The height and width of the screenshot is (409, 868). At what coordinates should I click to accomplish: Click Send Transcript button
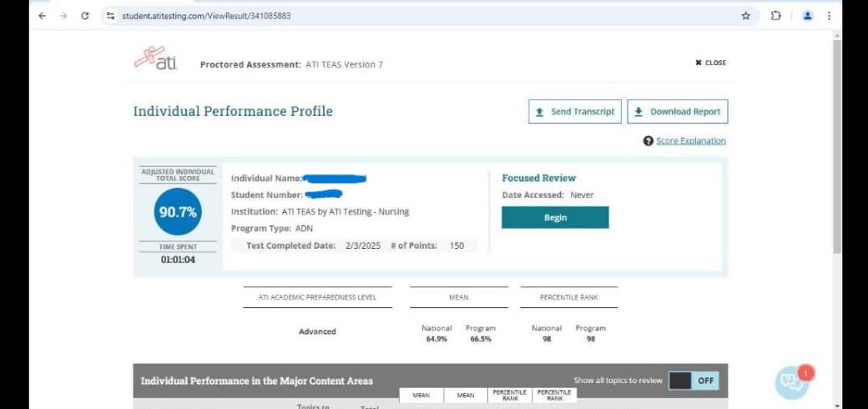pos(574,111)
